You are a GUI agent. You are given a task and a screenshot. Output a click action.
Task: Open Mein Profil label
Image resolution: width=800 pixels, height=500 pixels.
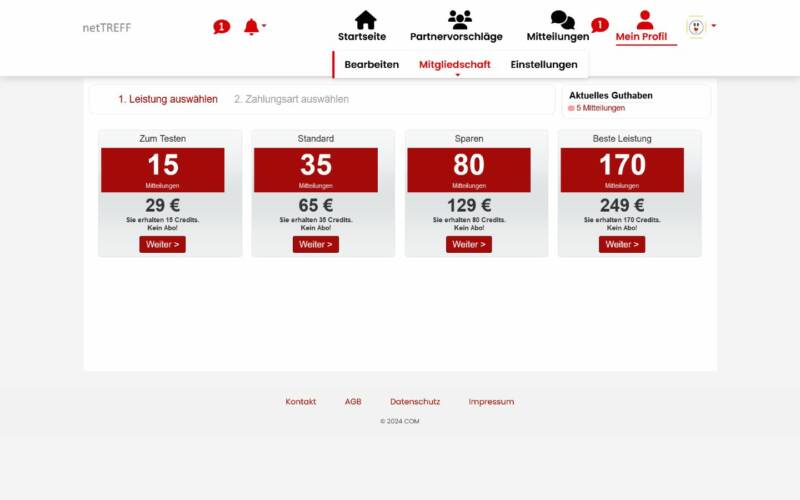641,37
